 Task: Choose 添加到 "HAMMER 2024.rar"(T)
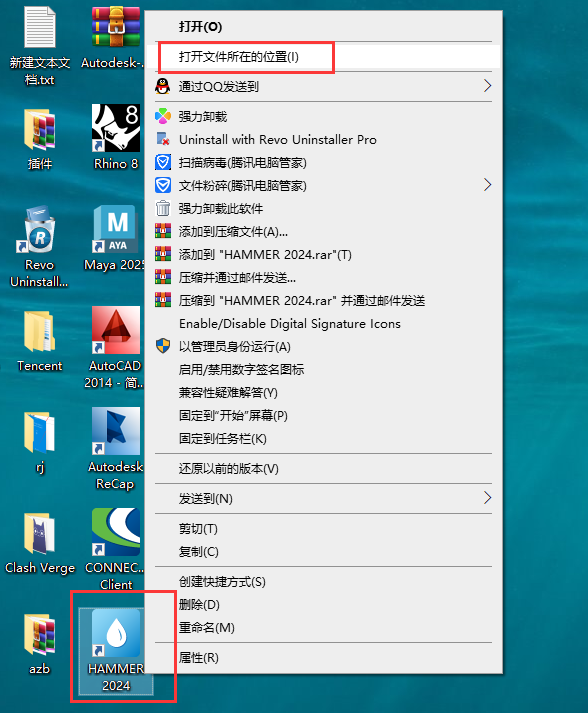323,254
